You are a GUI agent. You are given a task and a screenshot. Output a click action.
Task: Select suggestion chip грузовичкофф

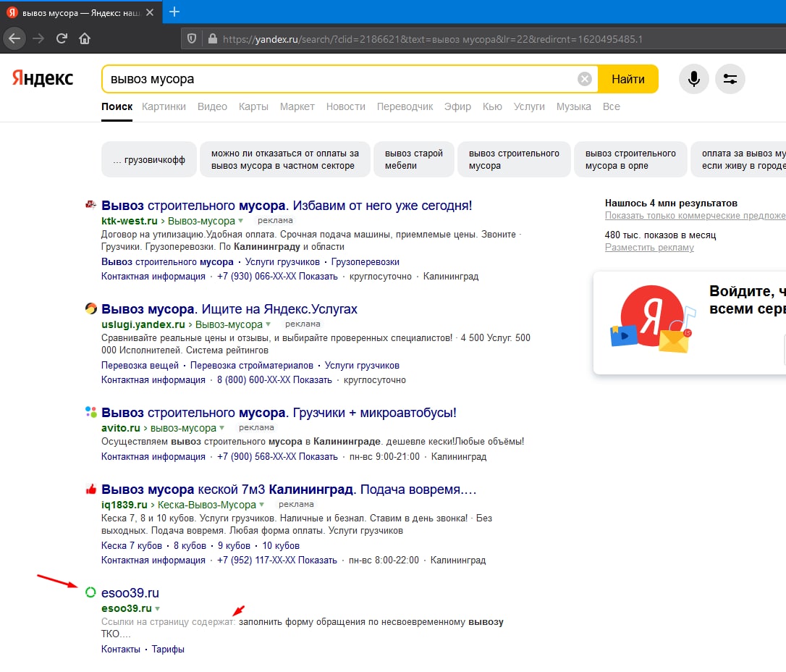pyautogui.click(x=149, y=159)
